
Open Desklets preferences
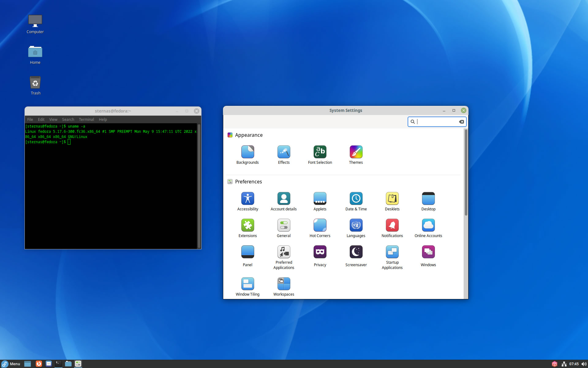tap(392, 201)
